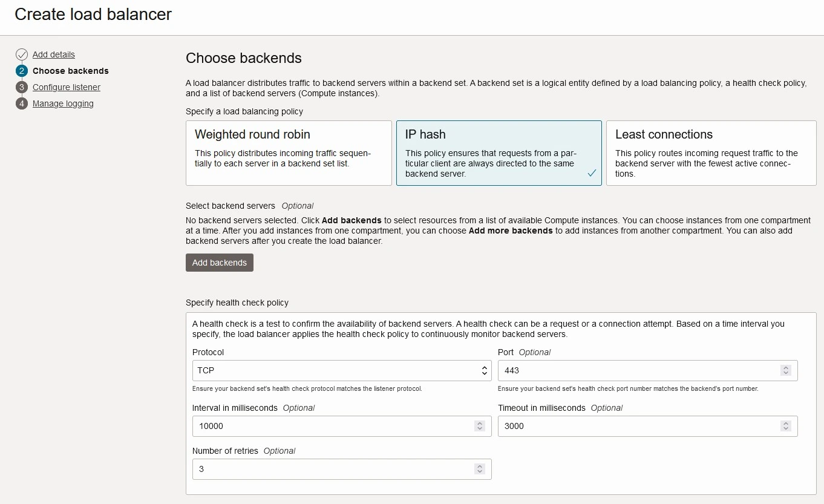
Task: Click the Port input field showing 443
Action: (x=641, y=370)
